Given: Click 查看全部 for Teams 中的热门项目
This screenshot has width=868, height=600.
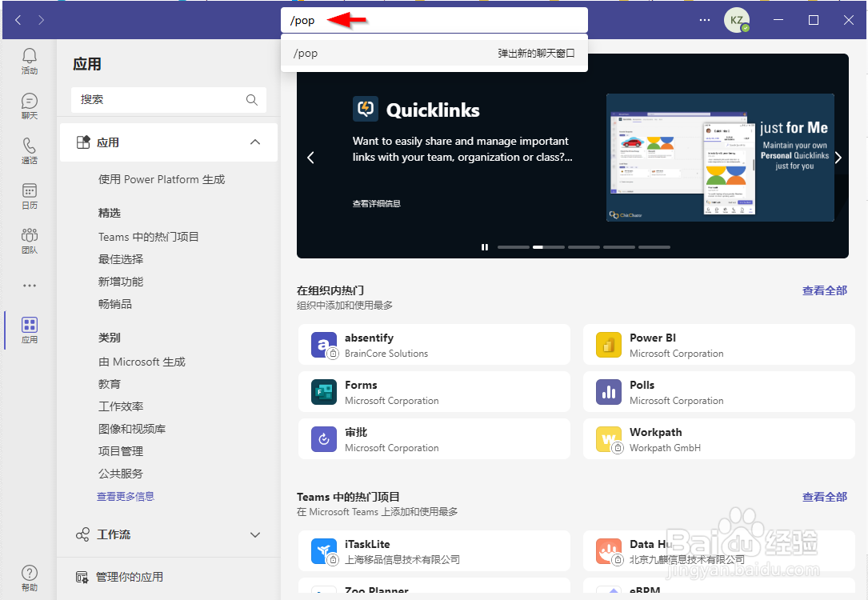Looking at the screenshot, I should tap(825, 497).
